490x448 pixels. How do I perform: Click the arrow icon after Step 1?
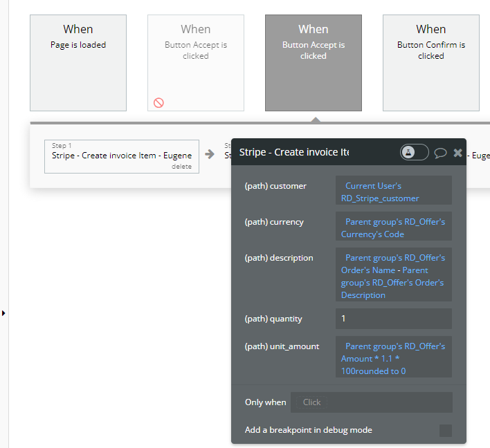point(209,154)
